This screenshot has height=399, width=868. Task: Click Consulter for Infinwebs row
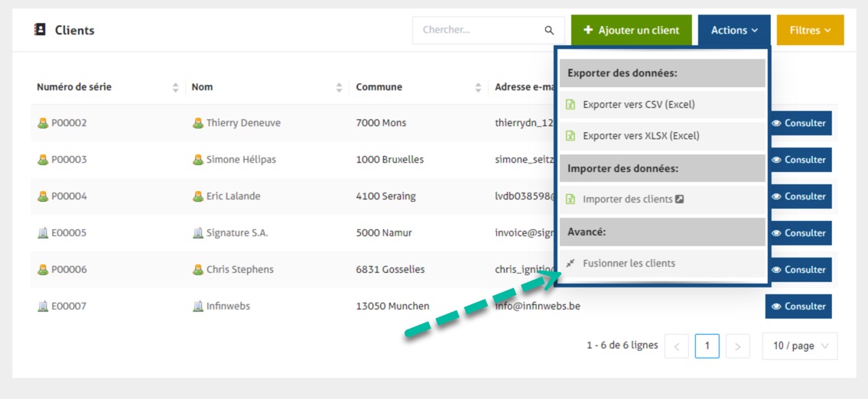(x=798, y=307)
